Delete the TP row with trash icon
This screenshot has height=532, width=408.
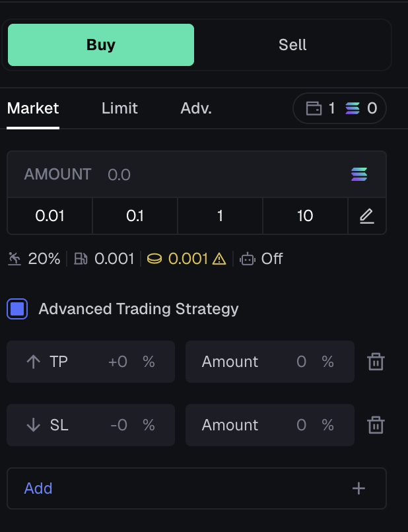(376, 362)
